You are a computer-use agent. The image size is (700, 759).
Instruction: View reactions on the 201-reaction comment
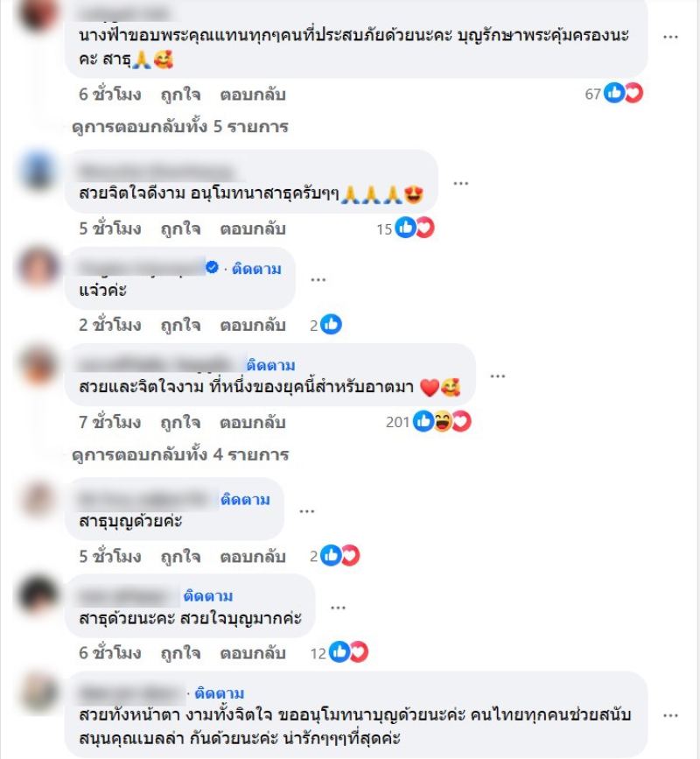pos(442,422)
